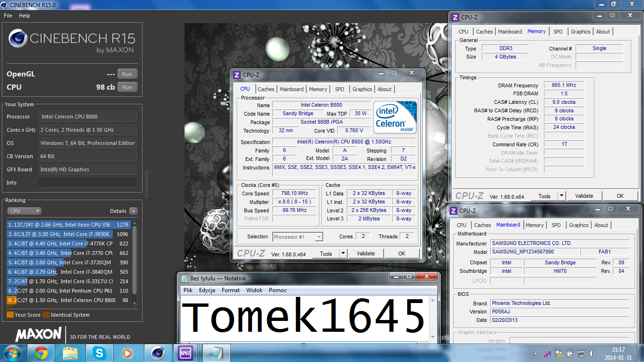Click Tools button in center CPU-Z window

pyautogui.click(x=326, y=253)
